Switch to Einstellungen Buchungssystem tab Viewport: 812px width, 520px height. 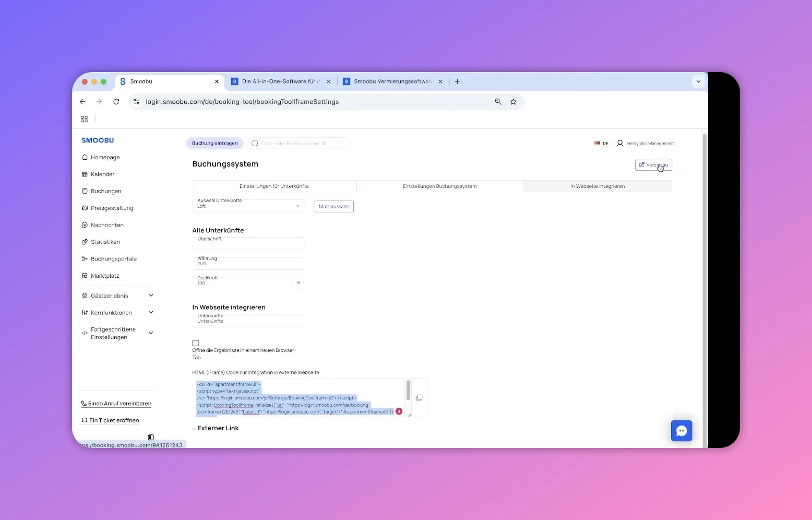[439, 186]
